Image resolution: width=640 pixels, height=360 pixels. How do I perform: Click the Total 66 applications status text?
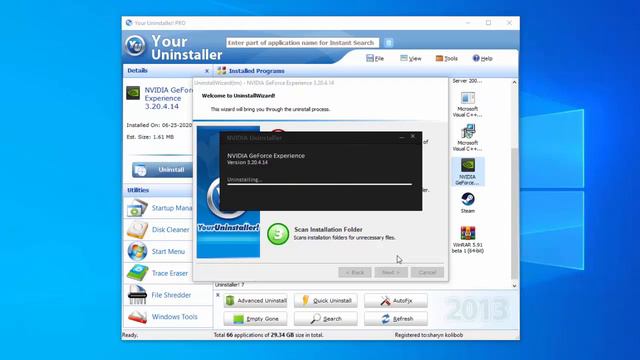[269, 335]
